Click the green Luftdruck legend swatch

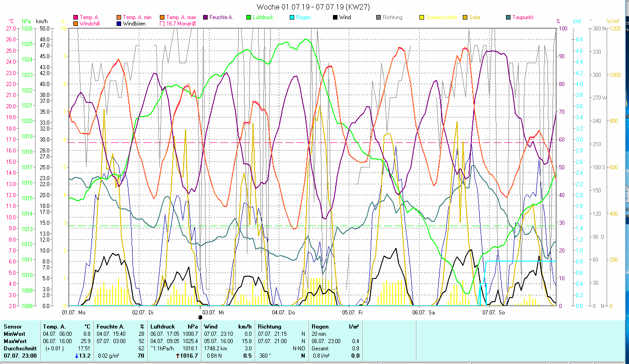click(x=249, y=18)
